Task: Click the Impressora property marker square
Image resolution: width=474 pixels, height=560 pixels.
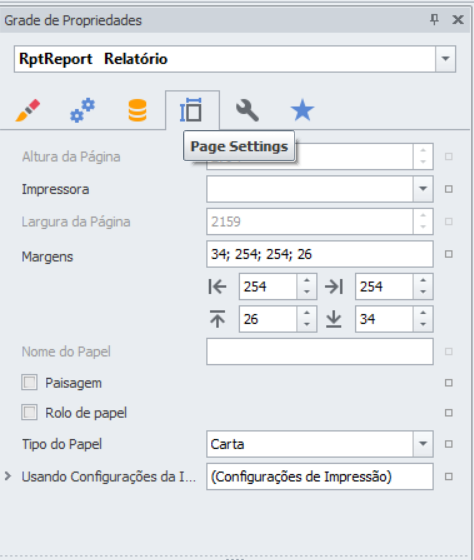Action: click(449, 189)
